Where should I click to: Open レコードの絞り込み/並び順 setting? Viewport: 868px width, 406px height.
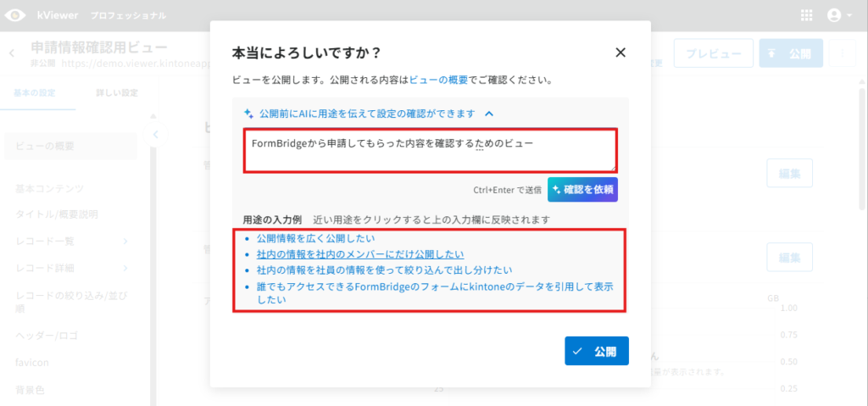(x=72, y=301)
